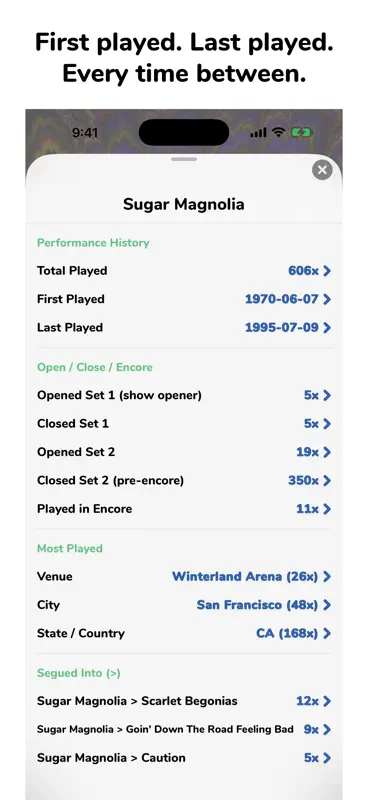Show Played in Encore 11x list
368x800 pixels.
314,509
